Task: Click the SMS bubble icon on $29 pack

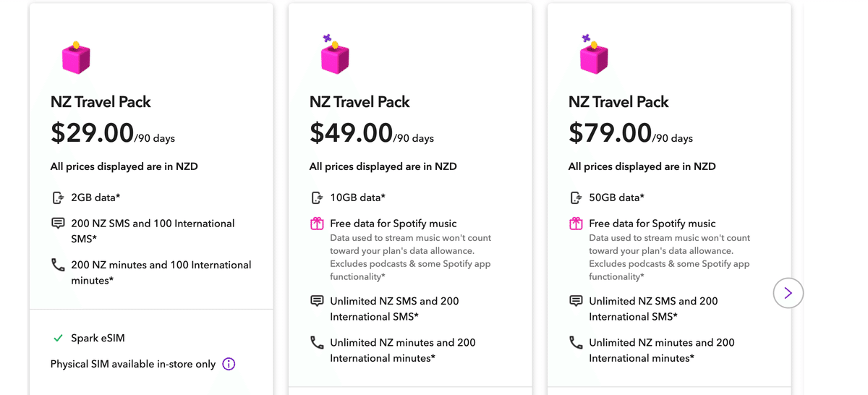Action: (58, 224)
